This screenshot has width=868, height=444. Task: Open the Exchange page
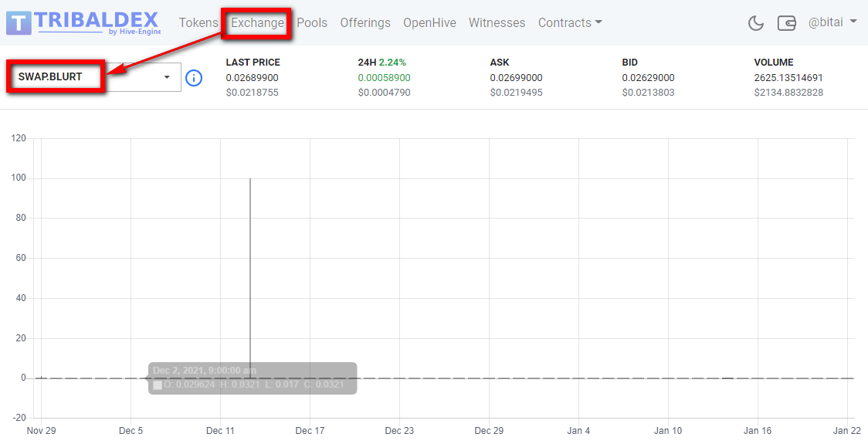coord(257,22)
